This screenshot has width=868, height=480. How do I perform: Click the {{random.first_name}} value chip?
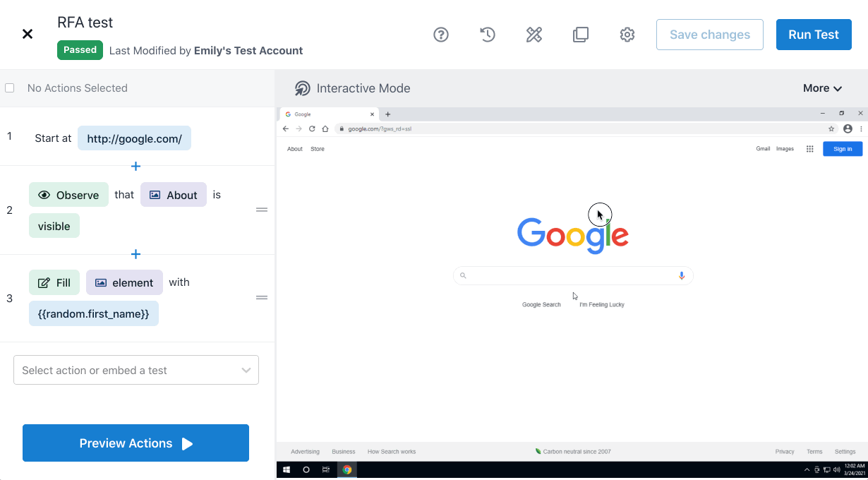click(94, 313)
